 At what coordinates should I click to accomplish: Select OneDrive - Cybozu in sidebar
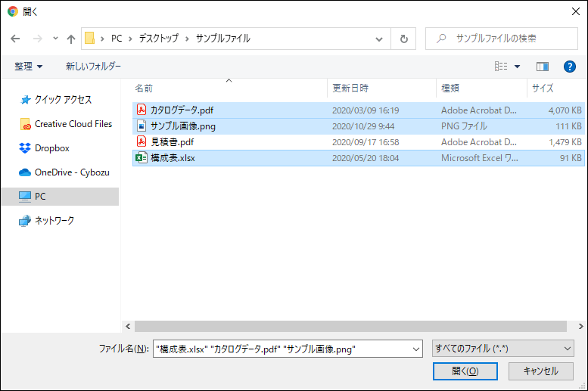coord(71,172)
